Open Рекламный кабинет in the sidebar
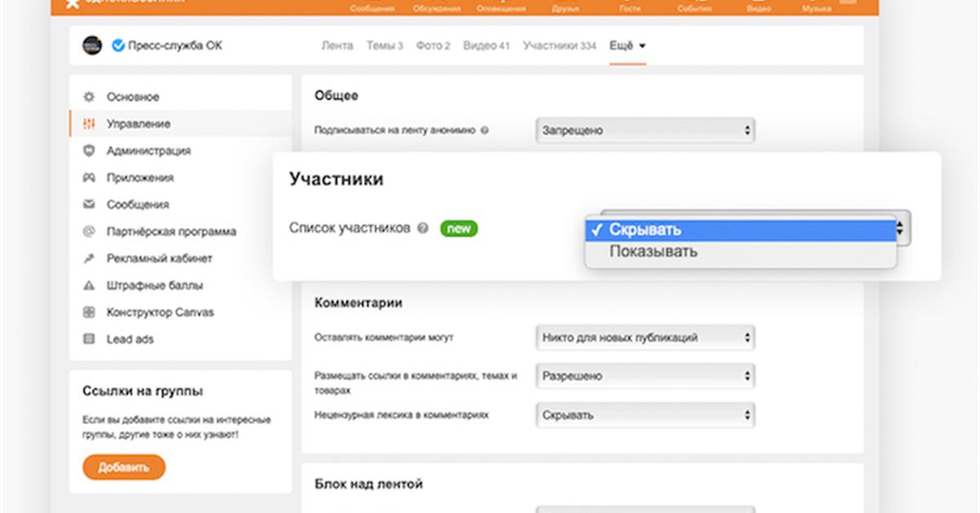Screen dimensions: 980x513 pos(159,259)
